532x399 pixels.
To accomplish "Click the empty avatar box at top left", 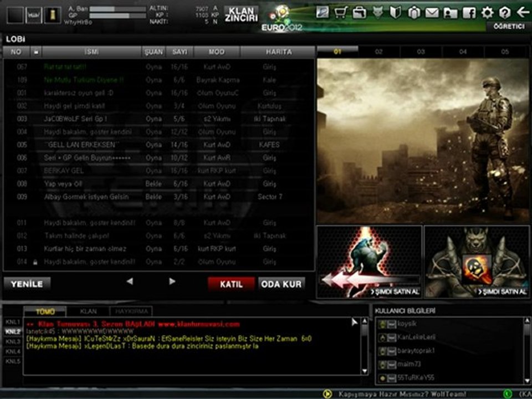I will coord(16,15).
